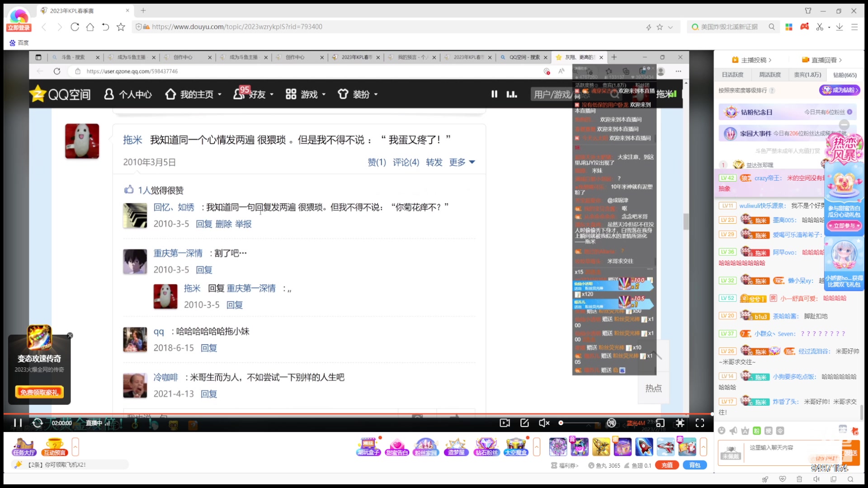Open the 互动预言 prediction icon

pos(55,447)
